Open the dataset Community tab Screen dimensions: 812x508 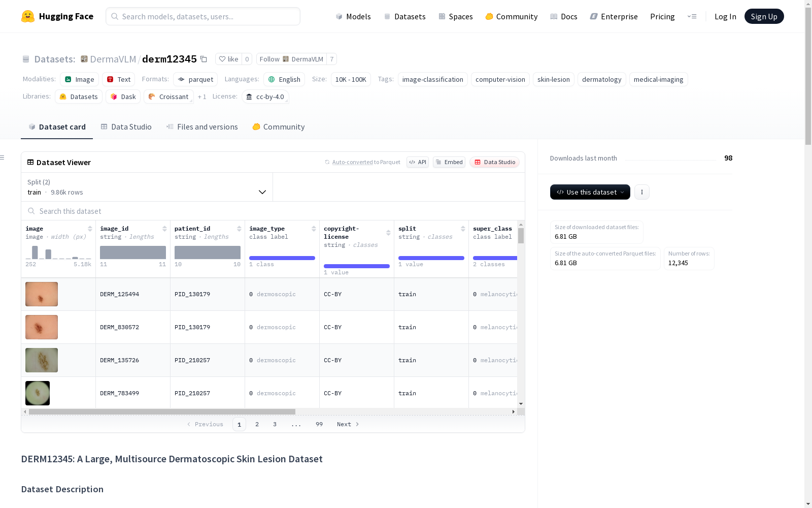278,126
